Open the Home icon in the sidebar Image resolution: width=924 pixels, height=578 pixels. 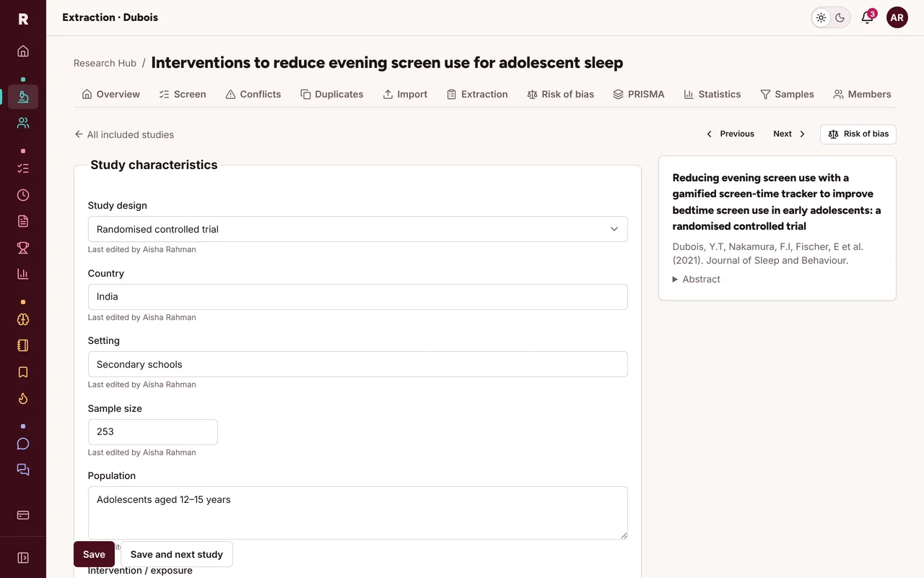click(23, 51)
